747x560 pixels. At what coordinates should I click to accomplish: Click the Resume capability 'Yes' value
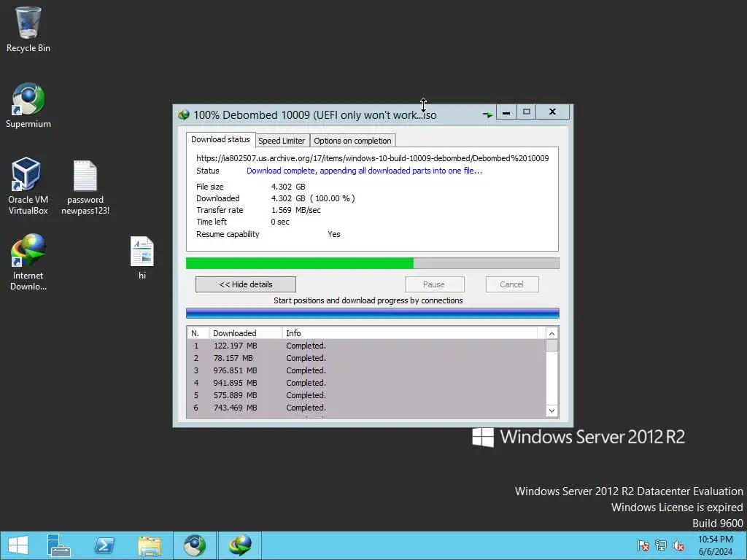coord(334,234)
